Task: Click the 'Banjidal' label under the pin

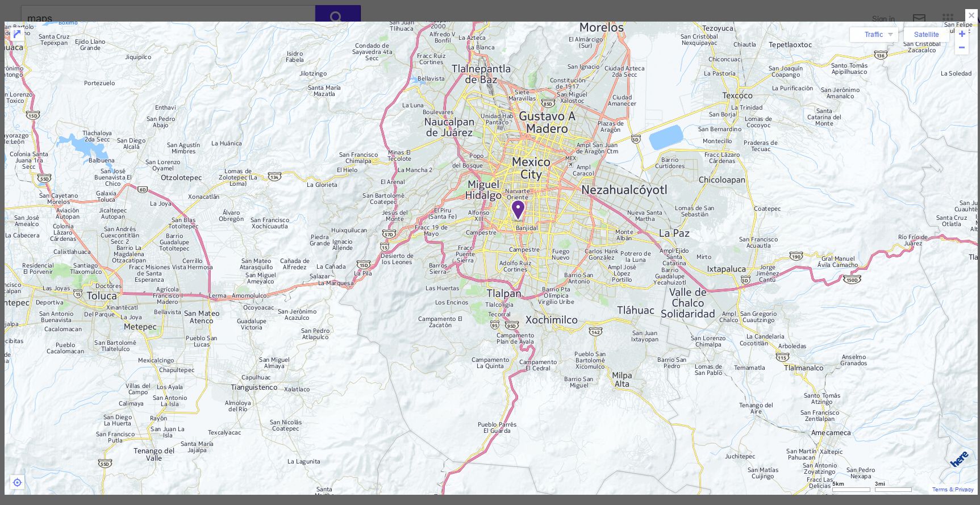Action: (526, 228)
